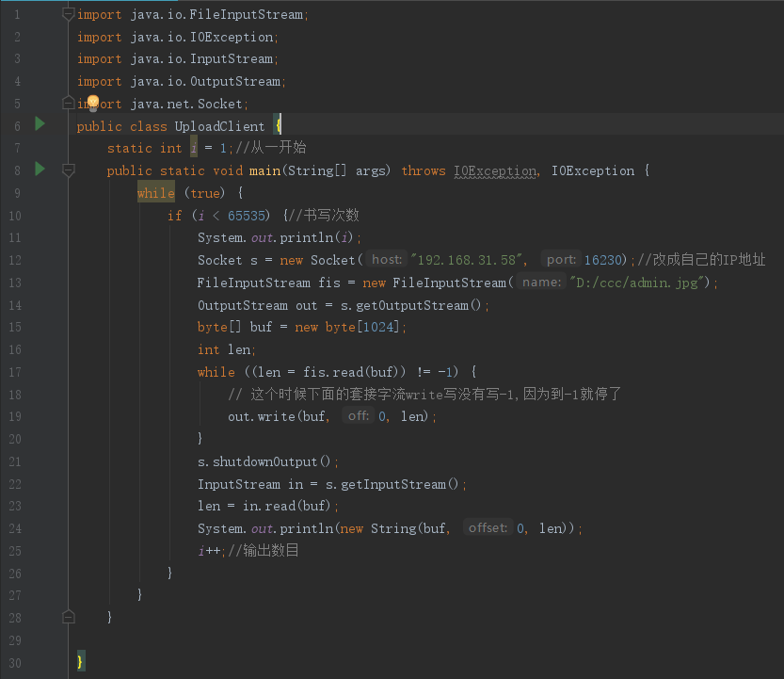784x679 pixels.
Task: Click 's.getInputStream()' call
Action: click(392, 484)
